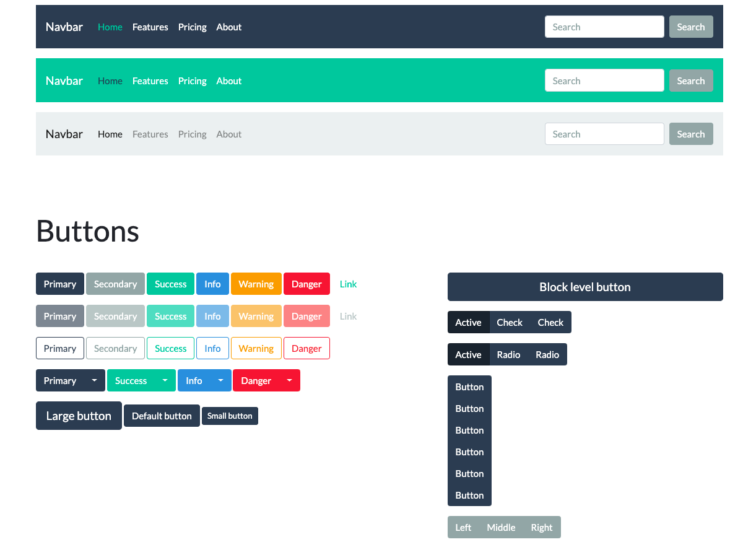Open Features in the light navbar
This screenshot has width=756, height=542.
150,134
